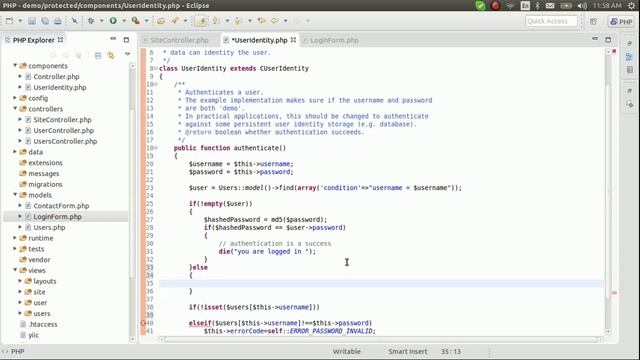The image size is (640, 360).
Task: Switch to the SiteController.php editor tab
Action: 179,40
